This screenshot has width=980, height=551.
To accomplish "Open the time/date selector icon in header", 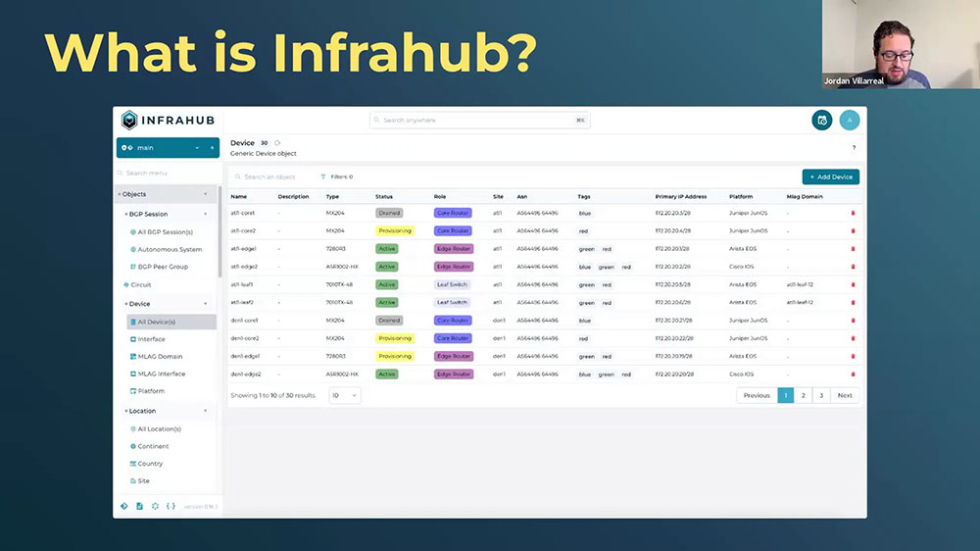I will click(x=822, y=120).
